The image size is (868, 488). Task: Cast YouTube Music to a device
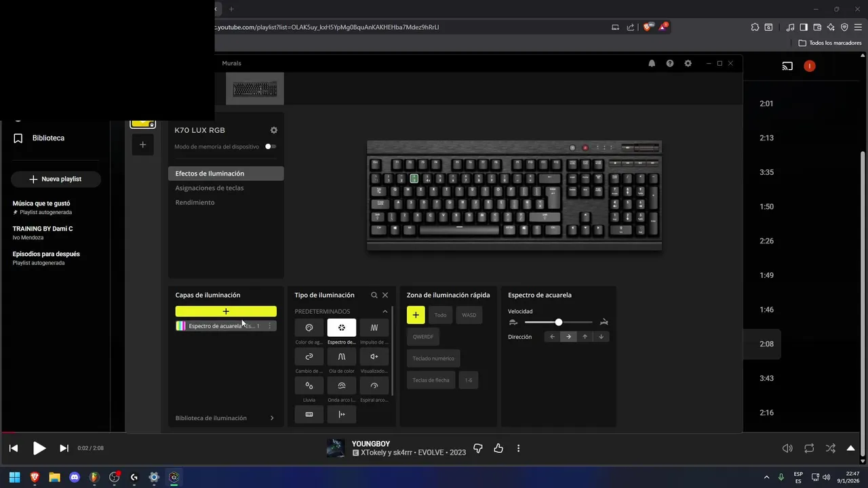[787, 66]
